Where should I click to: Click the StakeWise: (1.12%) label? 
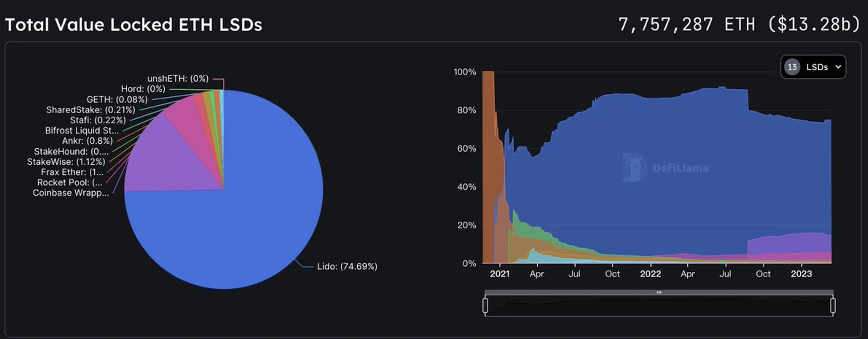tap(66, 162)
